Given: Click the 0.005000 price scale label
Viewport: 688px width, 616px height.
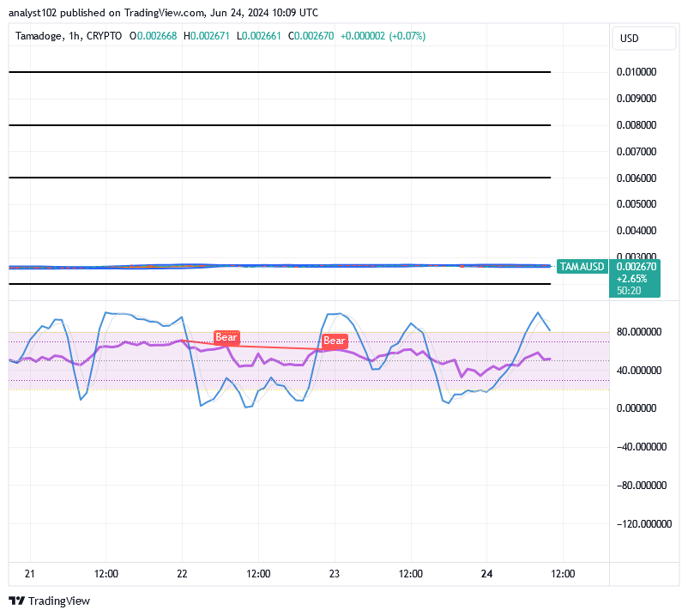Looking at the screenshot, I should pos(636,204).
